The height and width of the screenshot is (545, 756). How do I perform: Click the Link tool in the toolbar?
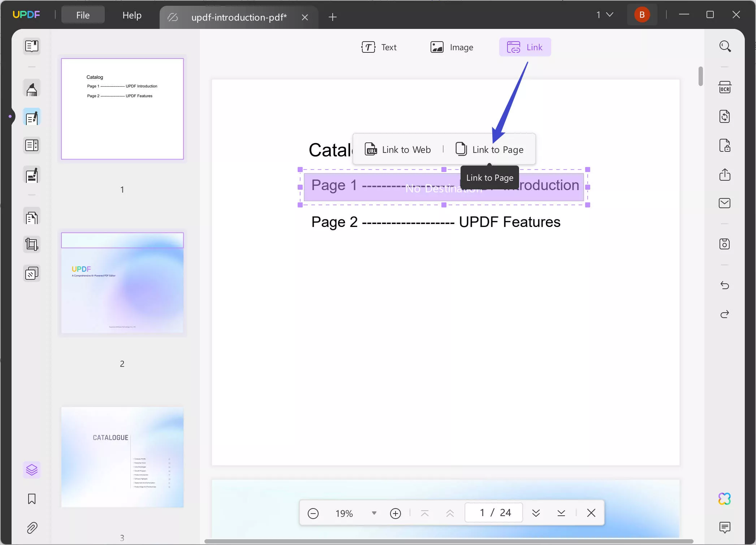click(x=524, y=47)
